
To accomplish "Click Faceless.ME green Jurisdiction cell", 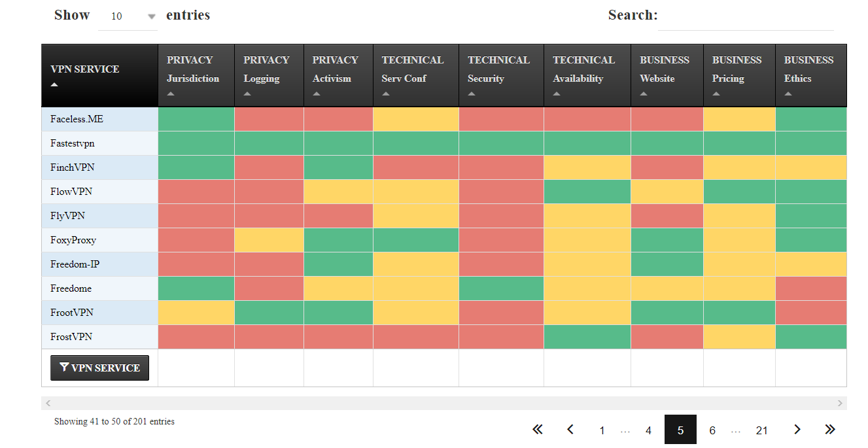I will point(196,119).
